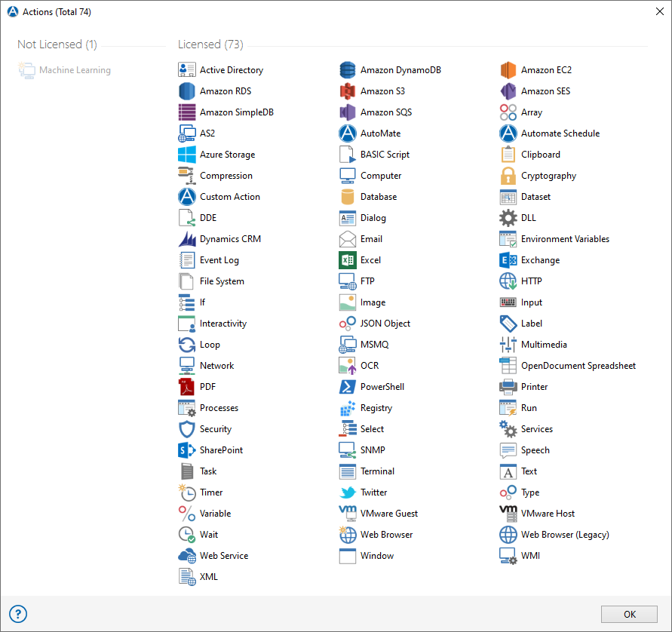This screenshot has height=632, width=672.
Task: Click the BASIC Script label
Action: (385, 155)
